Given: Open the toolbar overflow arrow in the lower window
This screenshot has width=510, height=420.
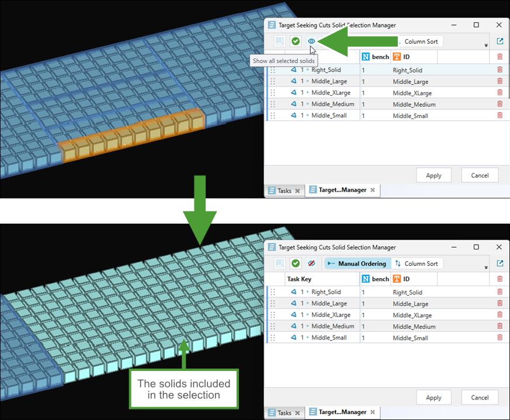Looking at the screenshot, I should click(x=486, y=268).
